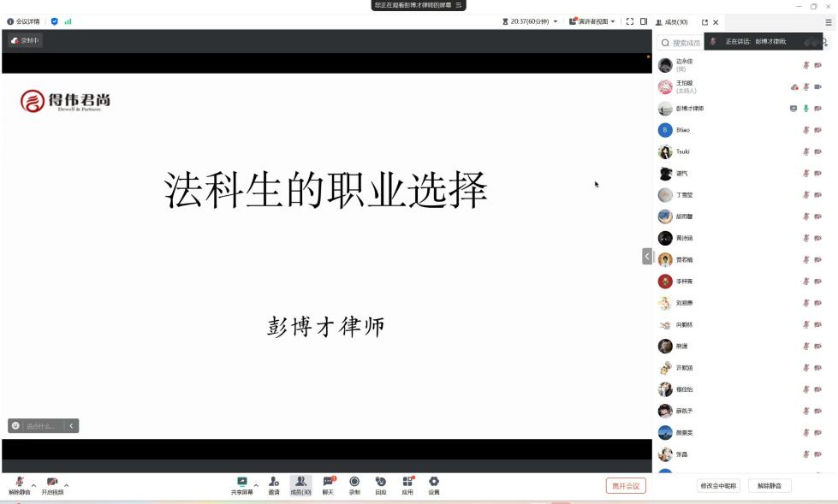This screenshot has width=838, height=504.
Task: Open the 回应 reactions icon
Action: (381, 483)
